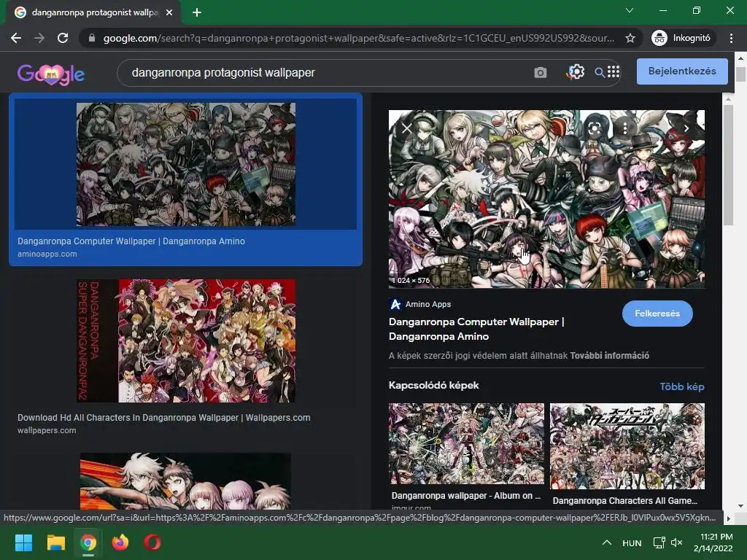Open the További információ link
Image resolution: width=747 pixels, height=560 pixels.
[609, 356]
